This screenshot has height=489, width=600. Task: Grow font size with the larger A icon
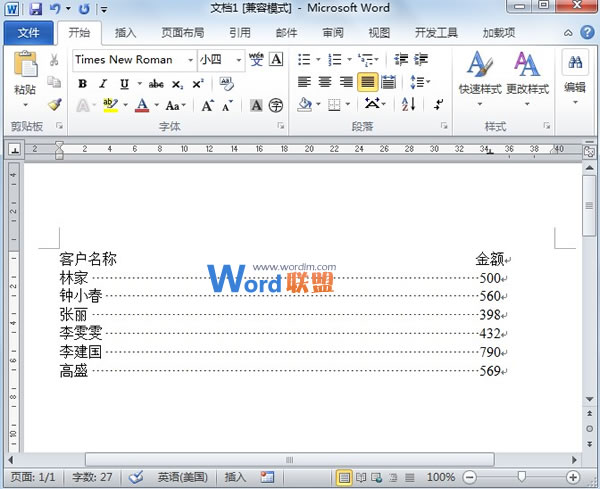coord(208,105)
